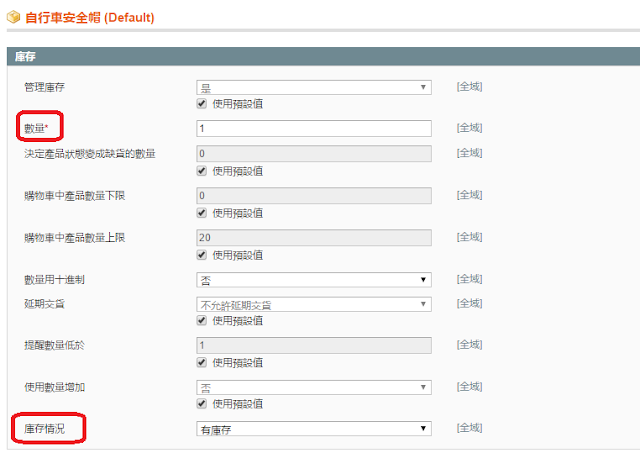640x453 pixels.
Task: Click the 提醒數量低於 field
Action: 314,345
